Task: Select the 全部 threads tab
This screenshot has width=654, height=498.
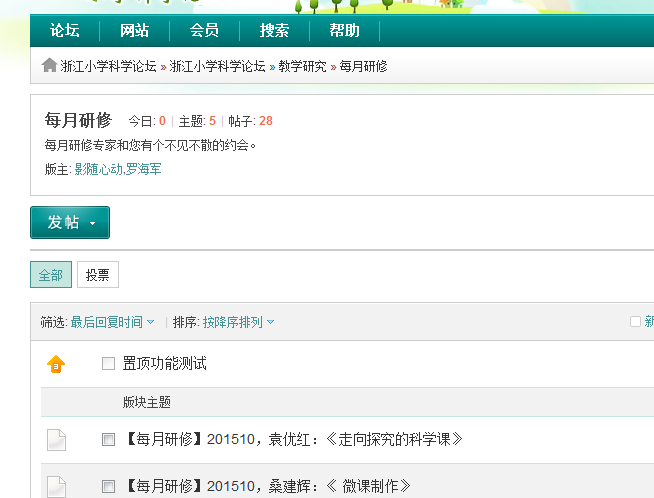Action: click(50, 275)
